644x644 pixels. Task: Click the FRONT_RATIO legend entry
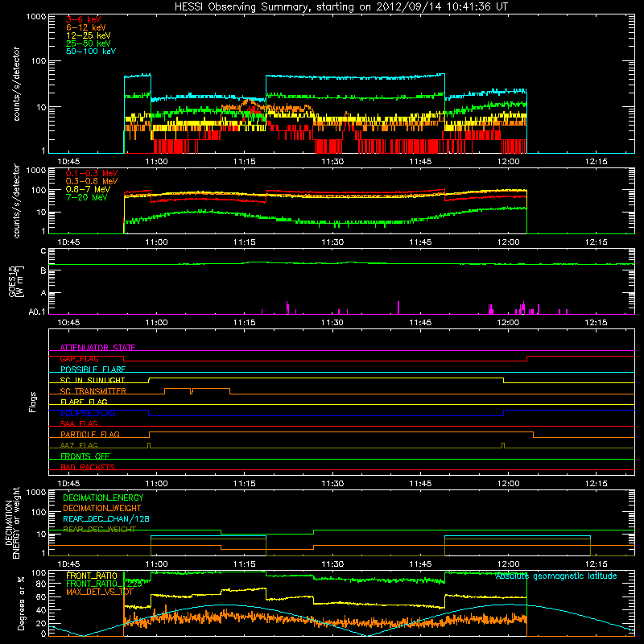tap(92, 576)
